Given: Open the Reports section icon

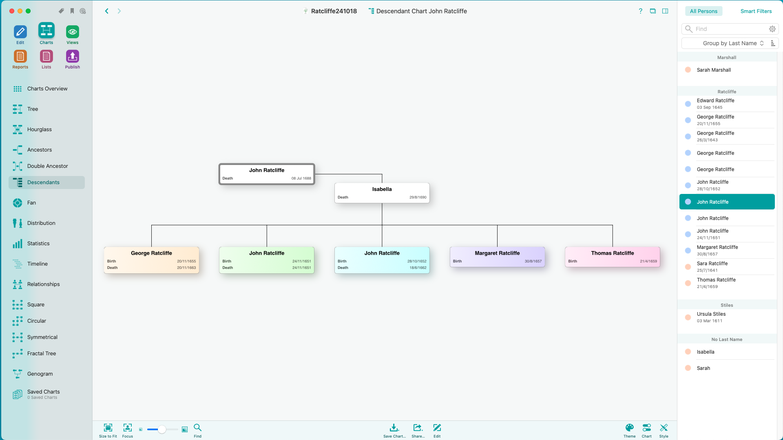Looking at the screenshot, I should (x=20, y=56).
